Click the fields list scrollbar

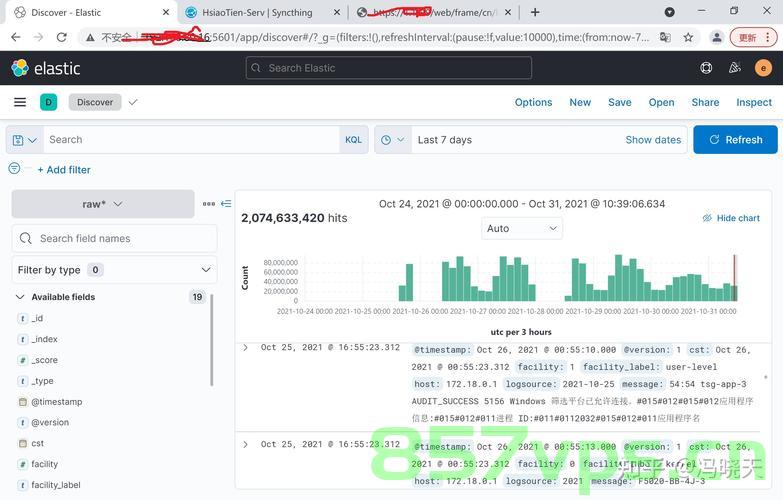pos(212,340)
